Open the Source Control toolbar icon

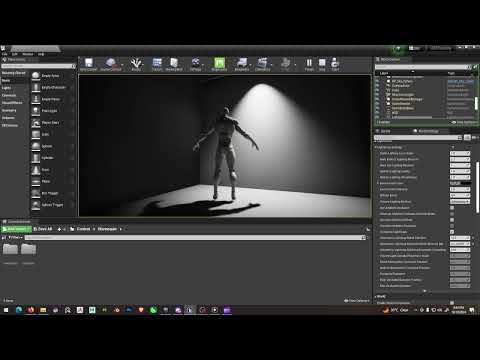110,63
